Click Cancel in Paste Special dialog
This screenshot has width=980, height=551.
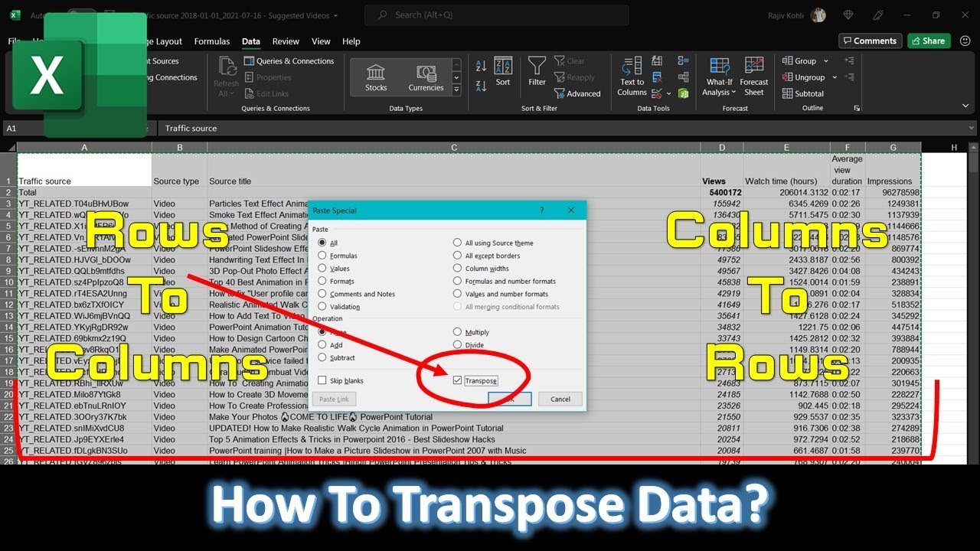click(x=560, y=399)
